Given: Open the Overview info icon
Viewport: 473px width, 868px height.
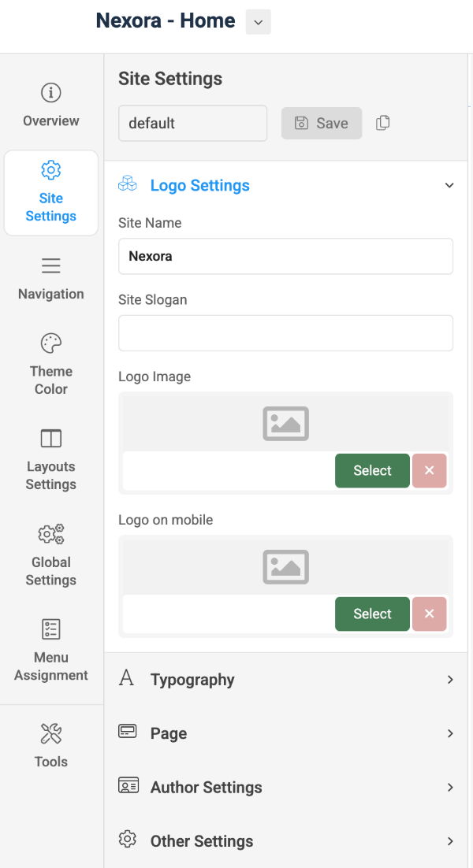Looking at the screenshot, I should click(51, 92).
